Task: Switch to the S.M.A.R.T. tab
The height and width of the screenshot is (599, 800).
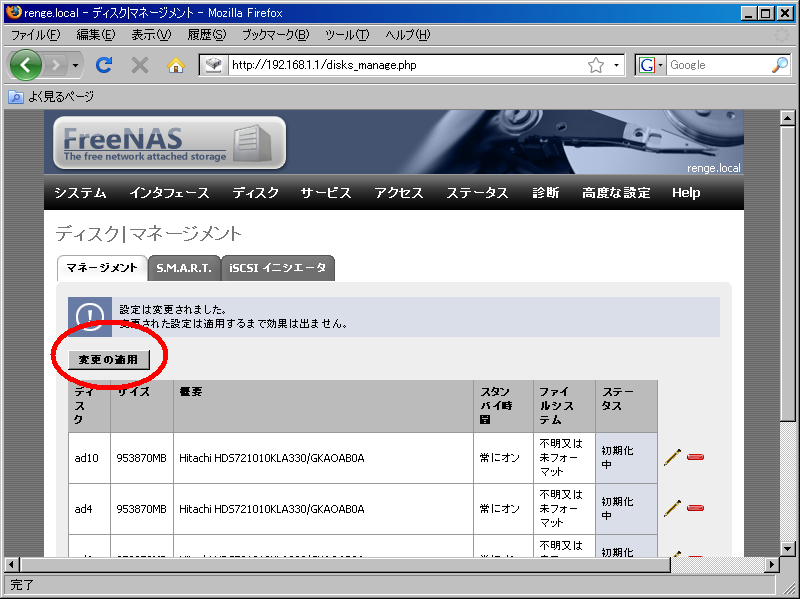Action: click(x=184, y=268)
